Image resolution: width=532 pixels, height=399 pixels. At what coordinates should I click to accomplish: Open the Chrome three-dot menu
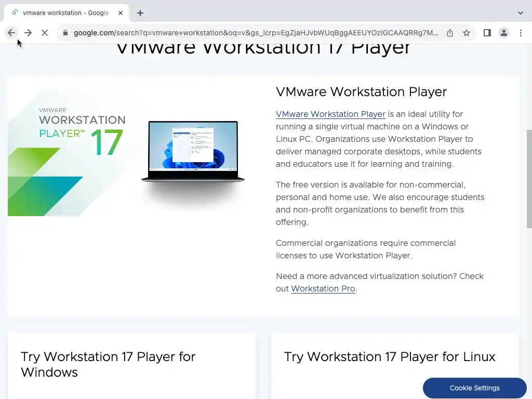[521, 33]
